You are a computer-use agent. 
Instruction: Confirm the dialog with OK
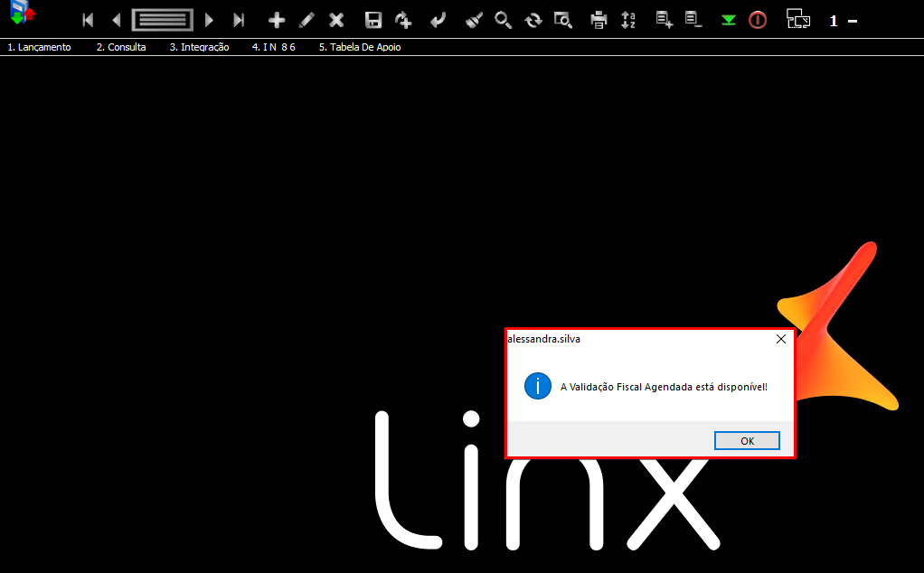click(x=747, y=440)
